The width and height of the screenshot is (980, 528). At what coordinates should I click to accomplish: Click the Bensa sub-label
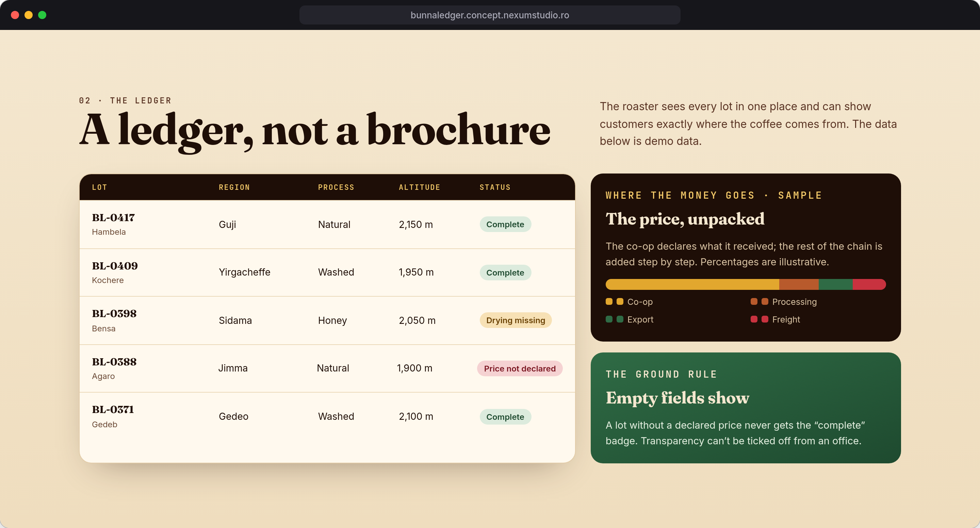click(103, 329)
